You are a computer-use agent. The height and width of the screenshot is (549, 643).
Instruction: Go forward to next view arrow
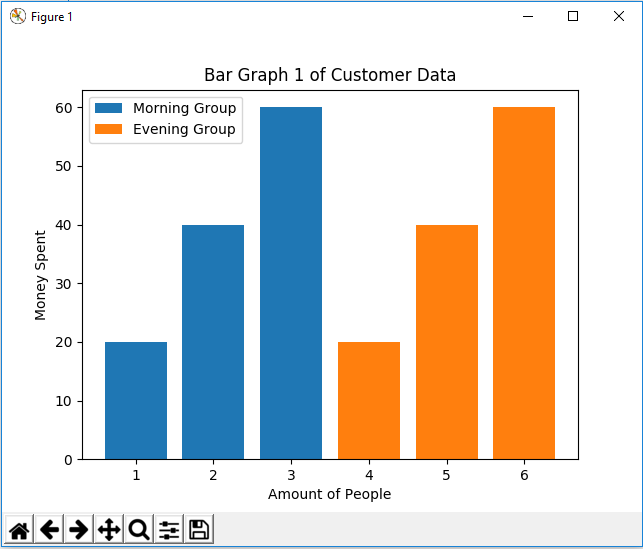point(79,529)
